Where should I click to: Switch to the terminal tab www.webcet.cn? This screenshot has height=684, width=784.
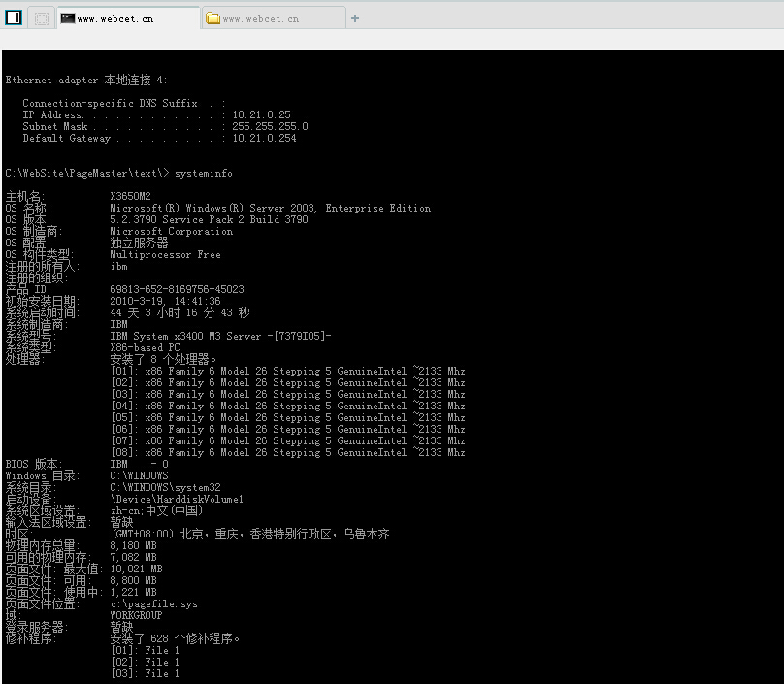click(128, 18)
